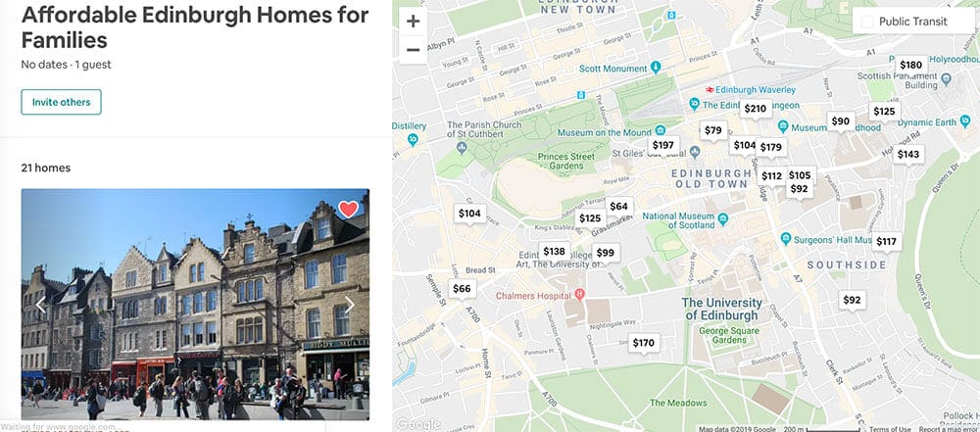Click the Invite others button
980x432 pixels.
(61, 102)
